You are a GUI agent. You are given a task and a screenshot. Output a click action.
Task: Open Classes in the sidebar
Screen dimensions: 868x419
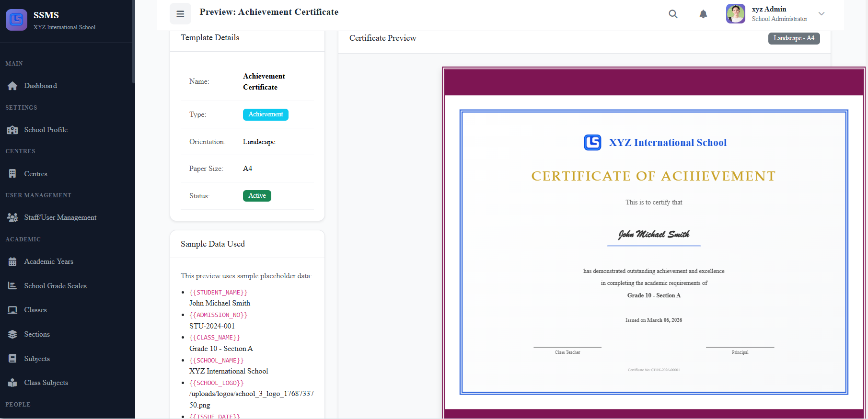tap(35, 310)
